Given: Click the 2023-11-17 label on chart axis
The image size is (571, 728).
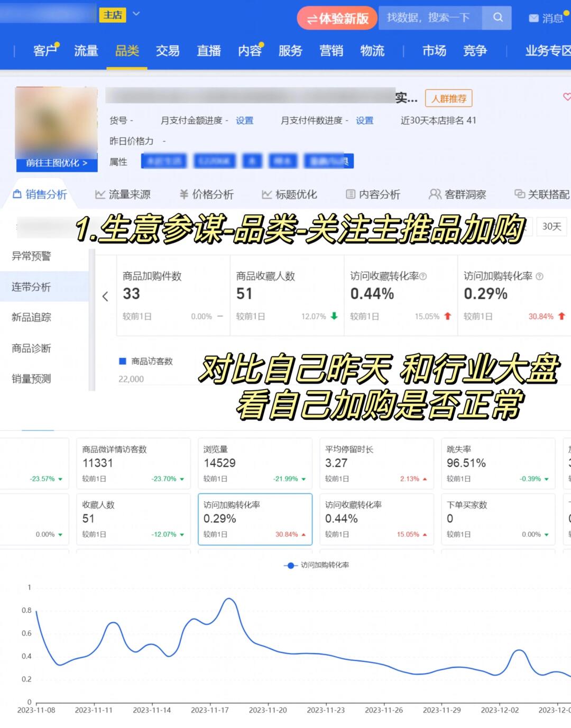Looking at the screenshot, I should point(209,710).
